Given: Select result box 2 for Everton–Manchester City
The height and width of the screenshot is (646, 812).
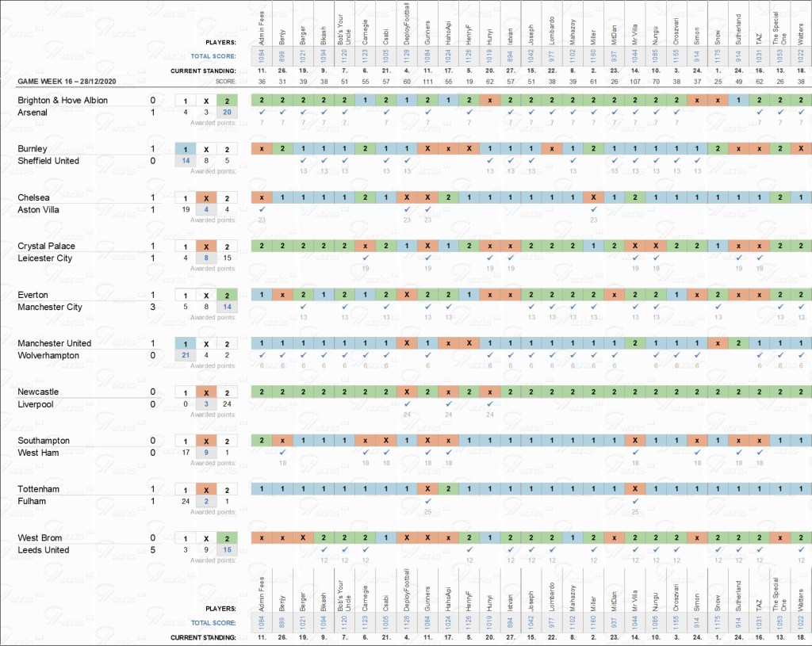Looking at the screenshot, I should coord(228,296).
